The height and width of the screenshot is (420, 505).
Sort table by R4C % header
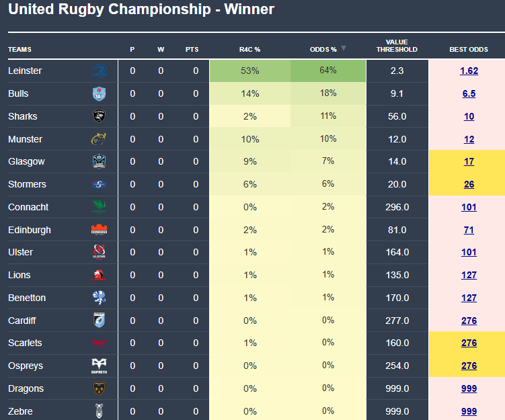[x=249, y=50]
